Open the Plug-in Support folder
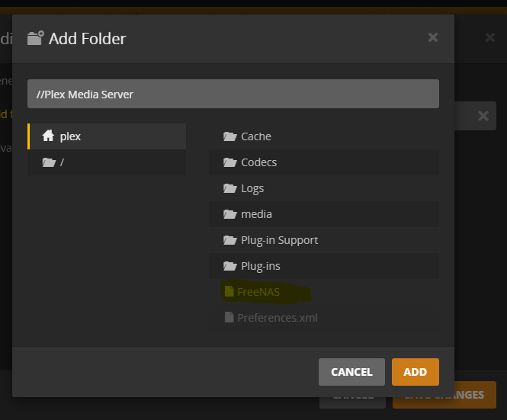 [324, 240]
